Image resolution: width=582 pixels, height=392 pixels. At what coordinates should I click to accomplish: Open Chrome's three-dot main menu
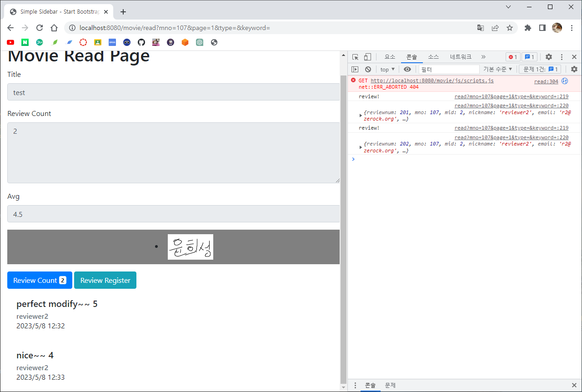[x=572, y=28]
